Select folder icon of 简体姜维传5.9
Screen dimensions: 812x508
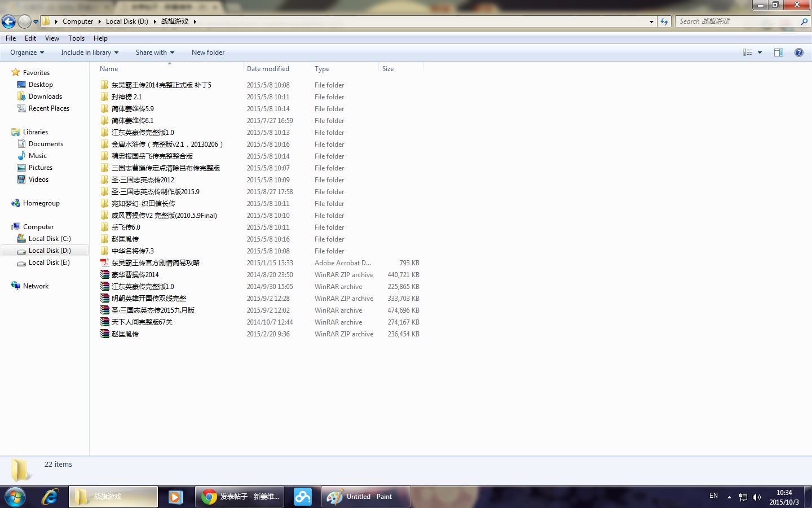click(105, 109)
